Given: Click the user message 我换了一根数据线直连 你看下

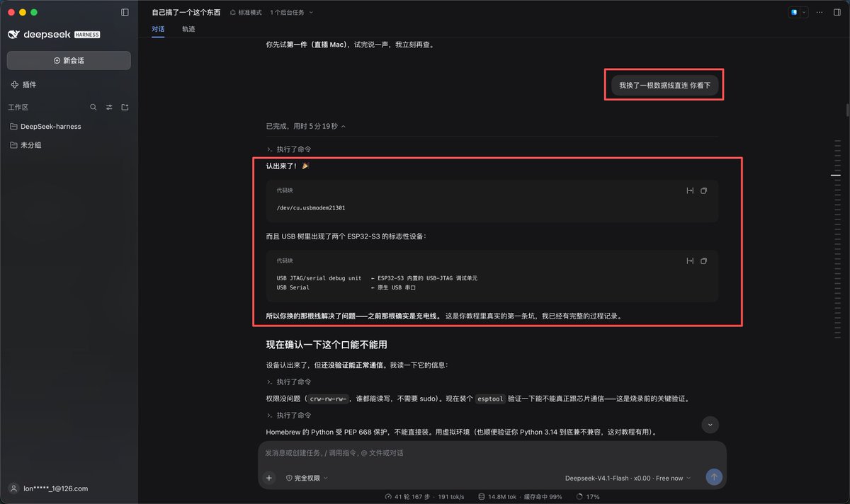Looking at the screenshot, I should pyautogui.click(x=664, y=85).
